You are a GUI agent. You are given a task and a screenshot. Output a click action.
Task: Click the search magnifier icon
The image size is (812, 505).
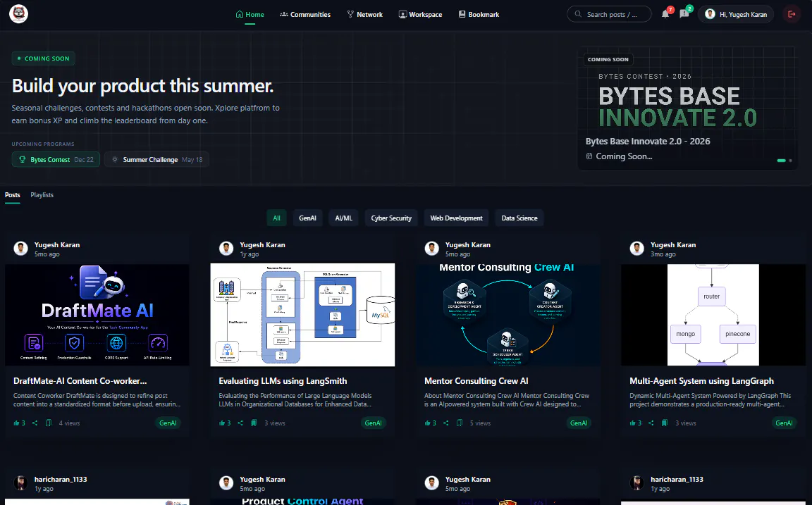pos(578,15)
